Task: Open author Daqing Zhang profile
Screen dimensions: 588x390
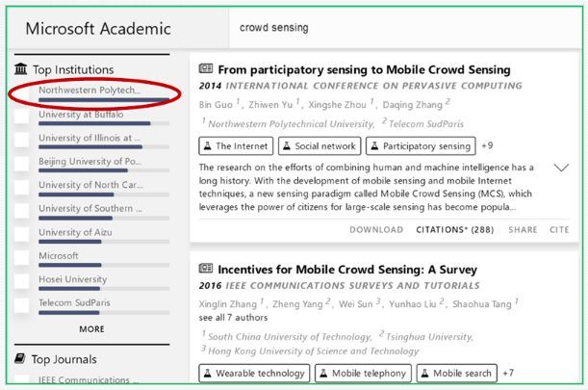Action: 413,104
